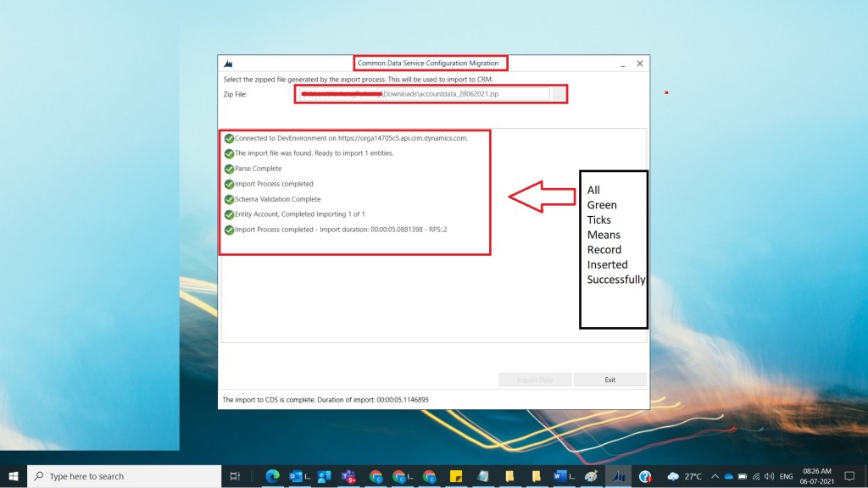Open the weather widget showing 27°C
The image size is (868, 488).
685,476
